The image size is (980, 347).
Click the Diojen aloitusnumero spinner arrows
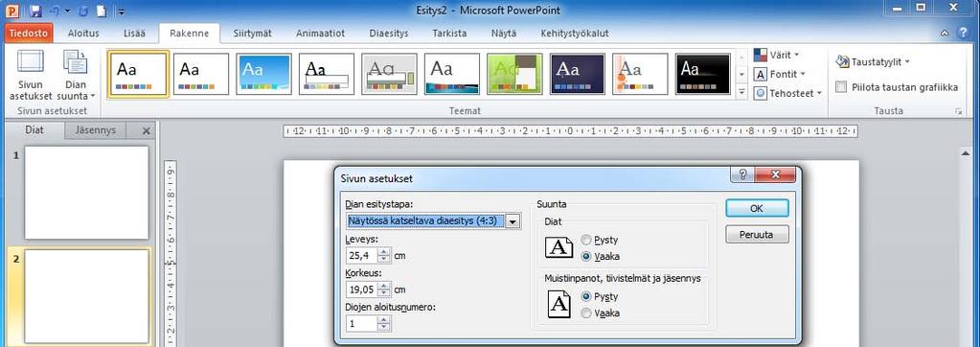[x=384, y=323]
